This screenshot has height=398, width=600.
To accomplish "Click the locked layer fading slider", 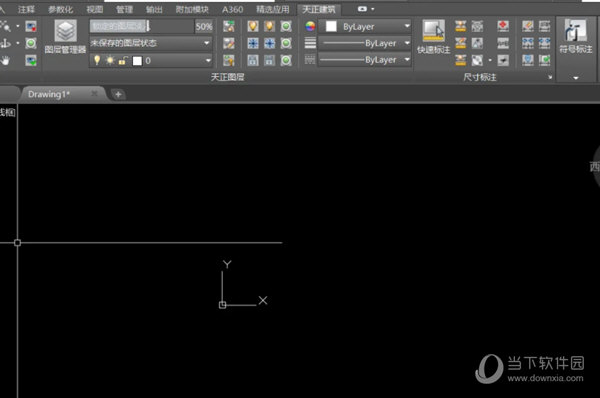I will [142, 26].
